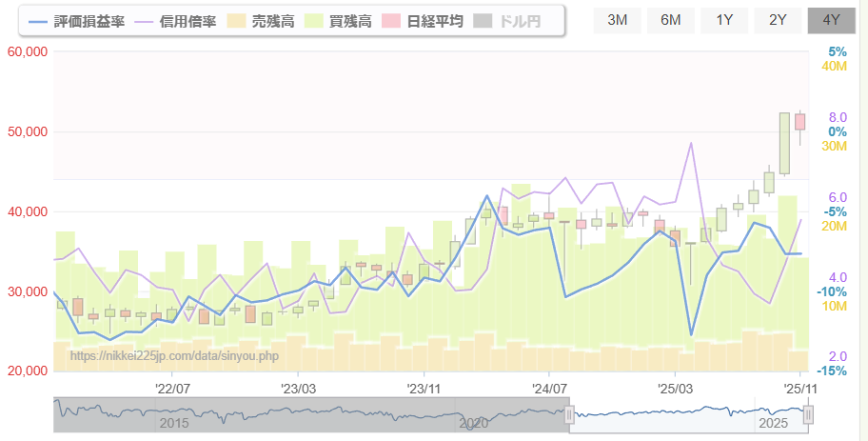Enable the greyed-out ドル円 series
Screen dimensions: 868x441
tap(484, 20)
